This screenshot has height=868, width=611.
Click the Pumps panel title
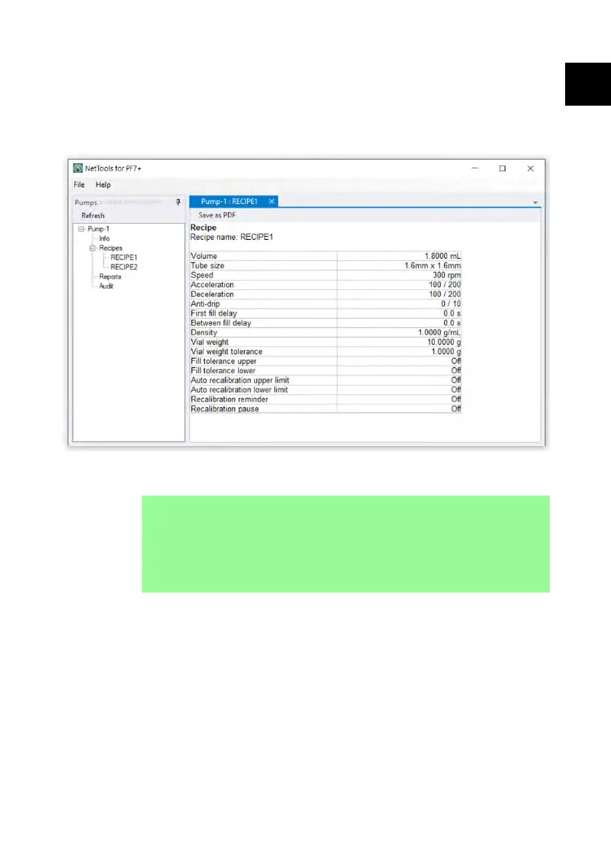86,203
